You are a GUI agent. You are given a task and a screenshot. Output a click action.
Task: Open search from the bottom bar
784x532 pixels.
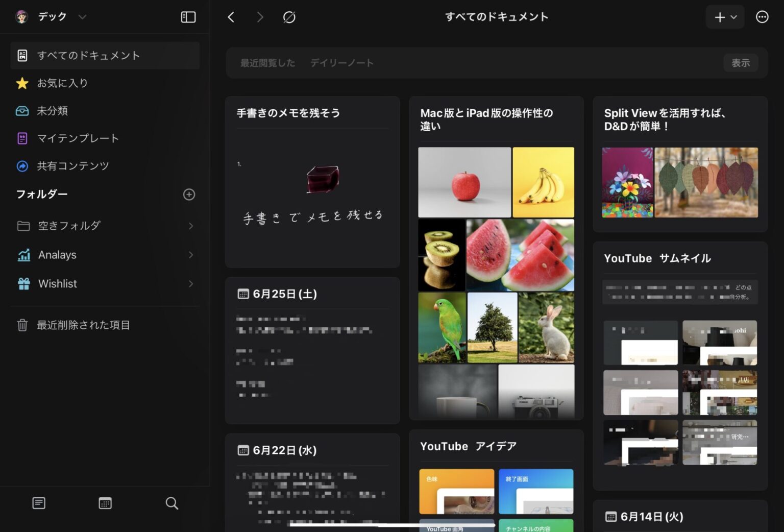(x=171, y=503)
